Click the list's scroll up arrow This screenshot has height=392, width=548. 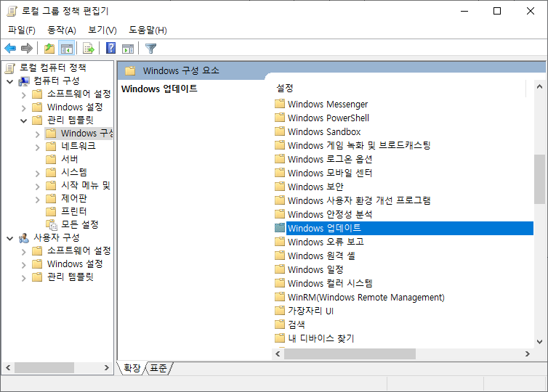point(539,86)
